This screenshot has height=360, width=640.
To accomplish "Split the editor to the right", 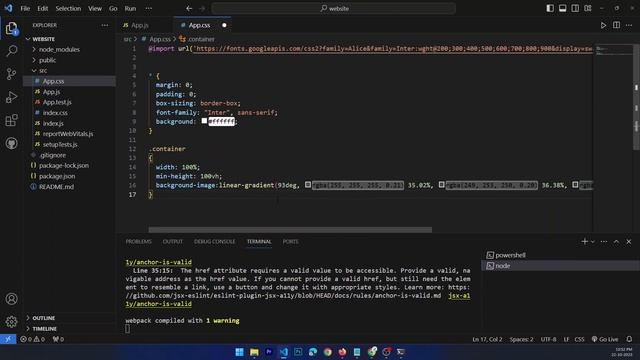I will point(616,25).
